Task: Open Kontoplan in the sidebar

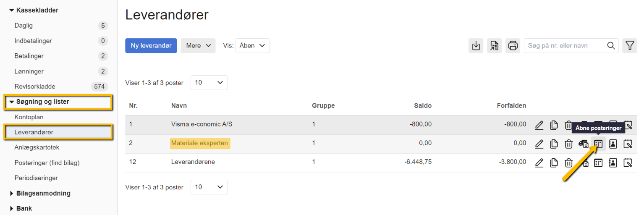Action: 29,117
